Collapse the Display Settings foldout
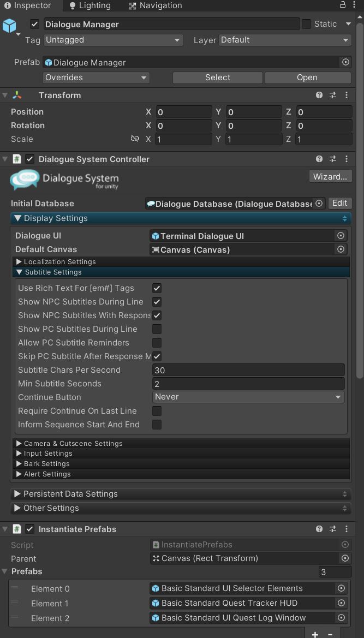 [181, 218]
